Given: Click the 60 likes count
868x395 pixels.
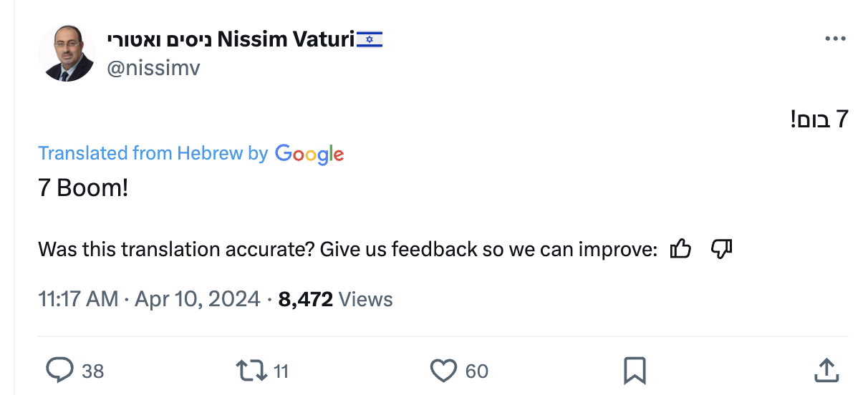Looking at the screenshot, I should (x=476, y=371).
